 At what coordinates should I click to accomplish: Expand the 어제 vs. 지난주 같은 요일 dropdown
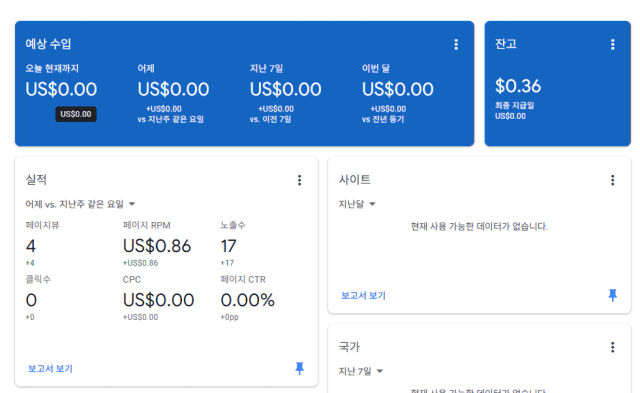[x=80, y=204]
